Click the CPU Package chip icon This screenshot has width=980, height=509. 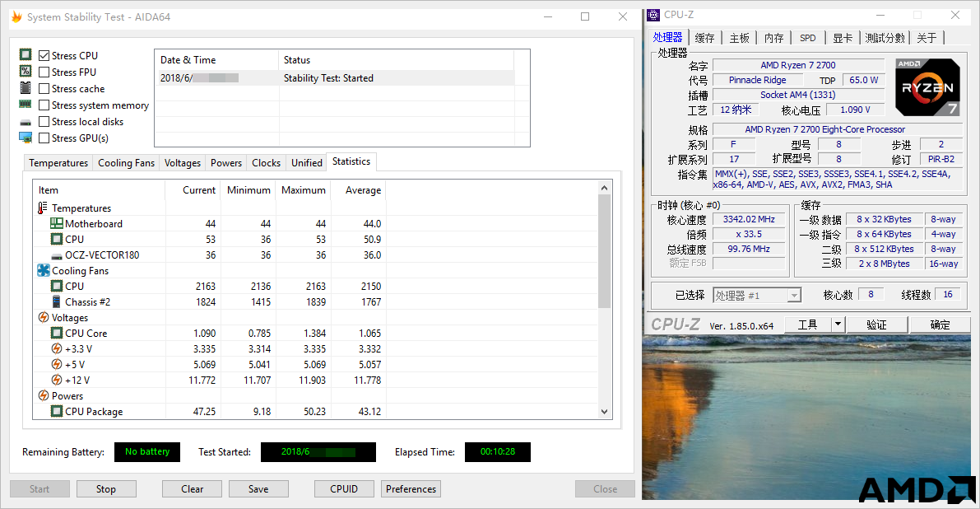(56, 411)
